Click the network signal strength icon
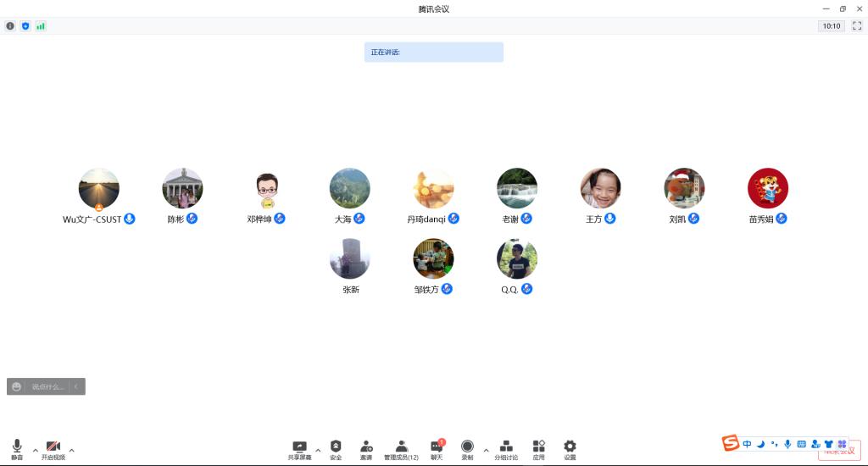Image resolution: width=868 pixels, height=466 pixels. point(41,26)
